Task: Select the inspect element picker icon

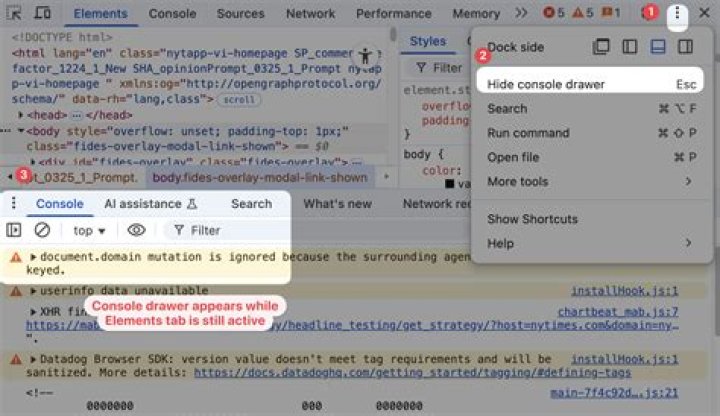Action: 14,13
